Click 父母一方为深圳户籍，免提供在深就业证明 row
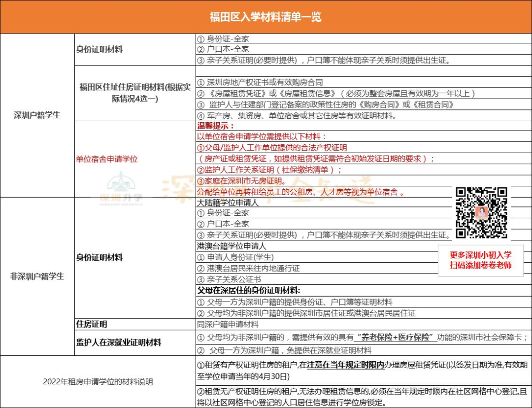532x408 pixels. pyautogui.click(x=364, y=350)
